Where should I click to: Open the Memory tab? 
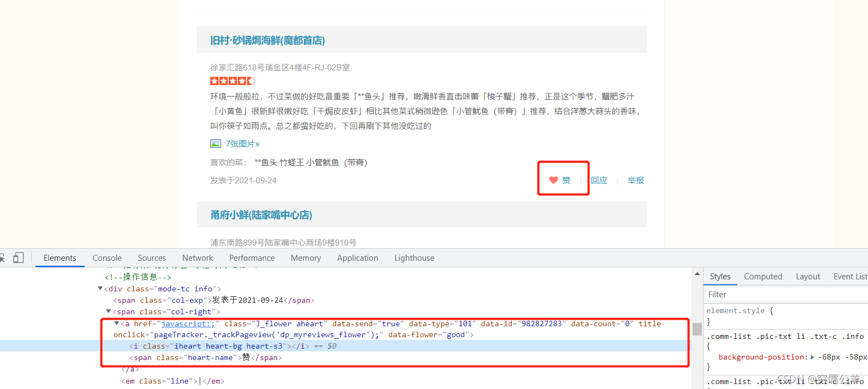[306, 258]
